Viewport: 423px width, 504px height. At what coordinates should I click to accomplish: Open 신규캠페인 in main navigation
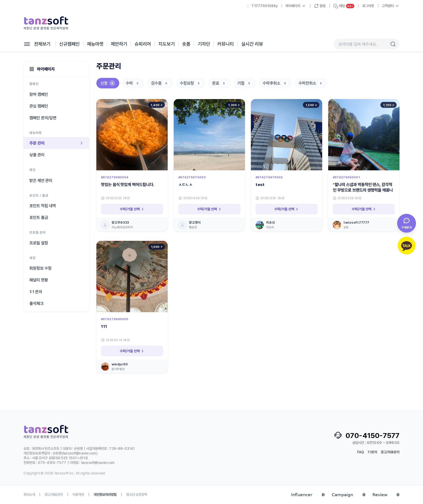(69, 44)
